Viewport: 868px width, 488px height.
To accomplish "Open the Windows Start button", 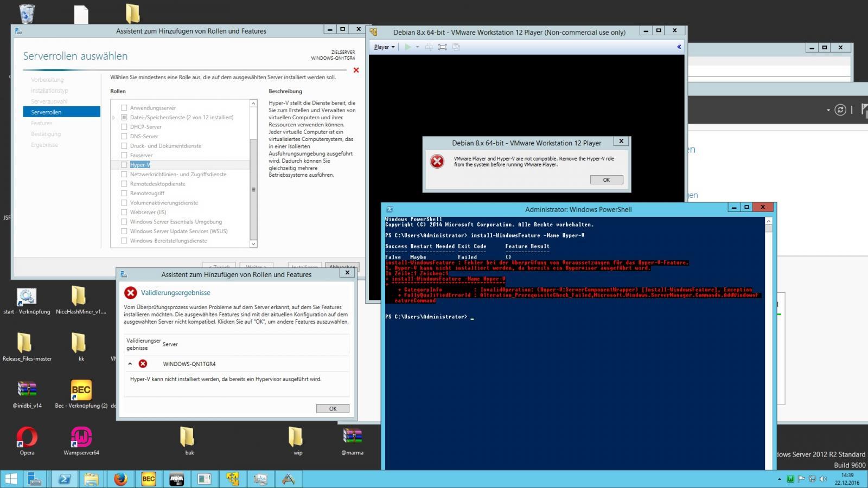I will point(11,479).
